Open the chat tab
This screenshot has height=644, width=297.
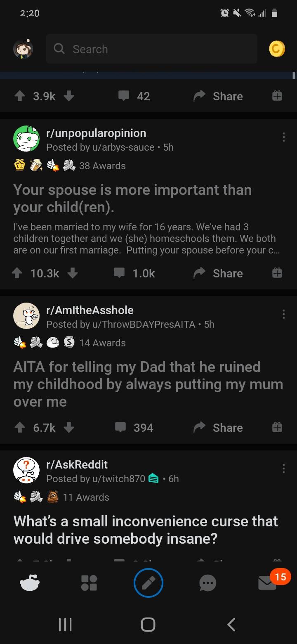tap(207, 583)
